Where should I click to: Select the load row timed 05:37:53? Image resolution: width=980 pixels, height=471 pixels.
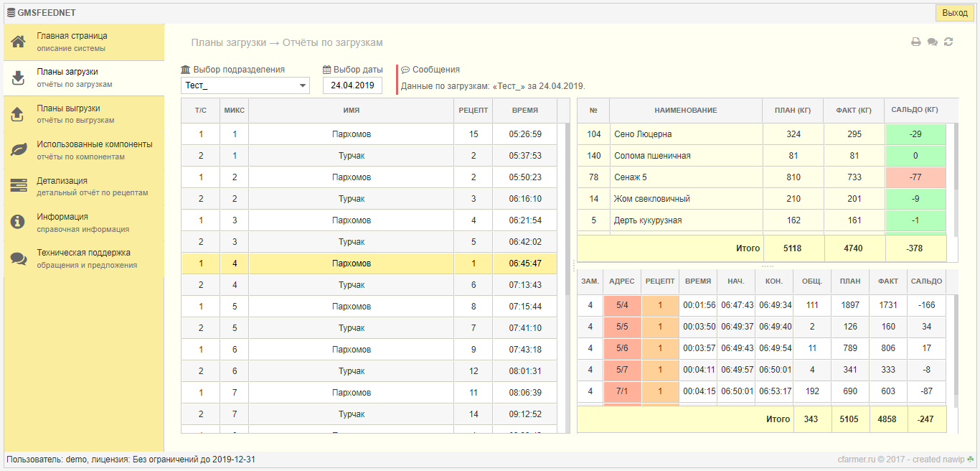(x=369, y=156)
